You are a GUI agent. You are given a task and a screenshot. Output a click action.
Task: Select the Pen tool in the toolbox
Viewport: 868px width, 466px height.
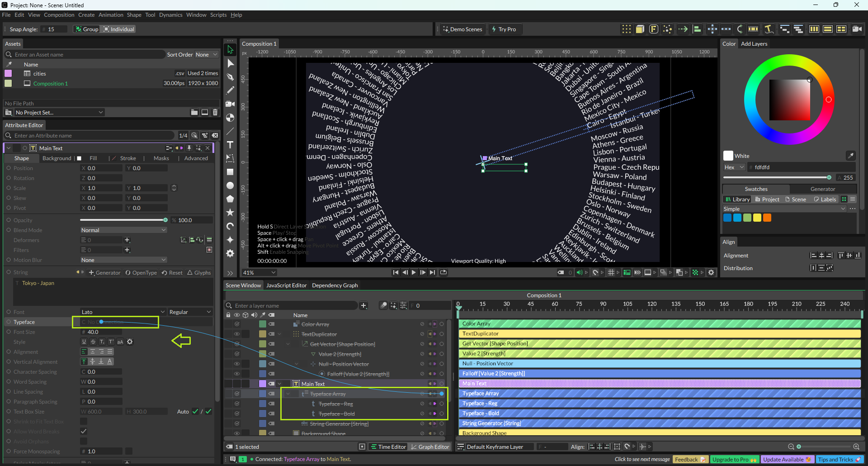(230, 77)
